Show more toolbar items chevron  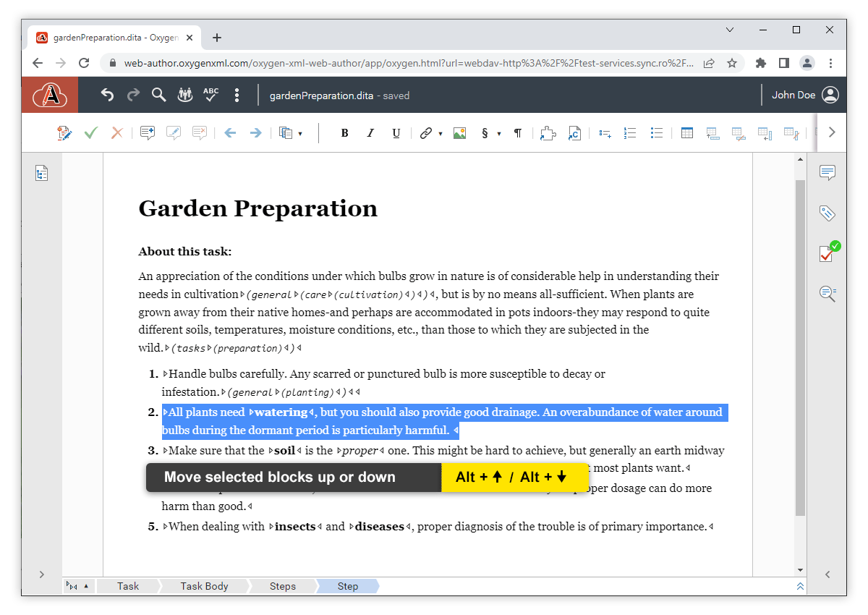[x=832, y=132]
